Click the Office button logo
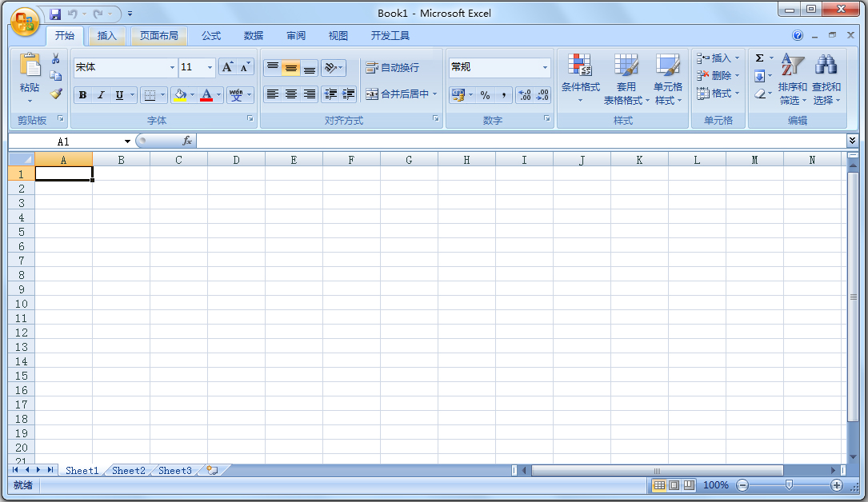The image size is (868, 502). point(25,22)
